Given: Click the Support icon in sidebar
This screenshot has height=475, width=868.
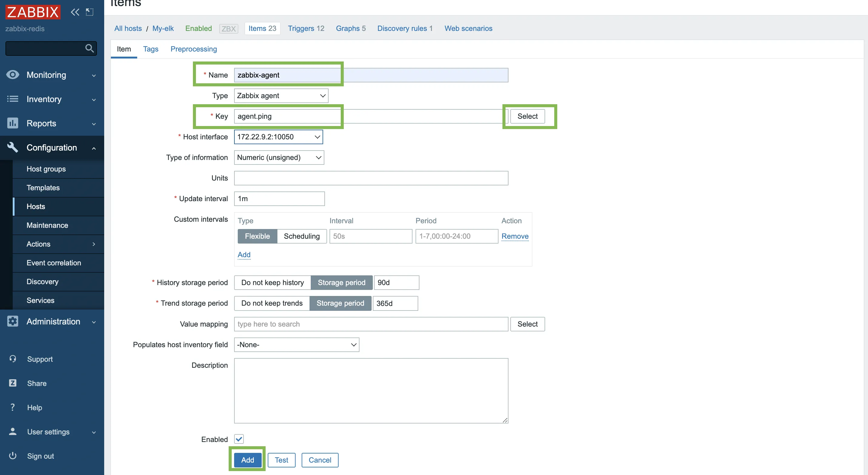Looking at the screenshot, I should 13,359.
